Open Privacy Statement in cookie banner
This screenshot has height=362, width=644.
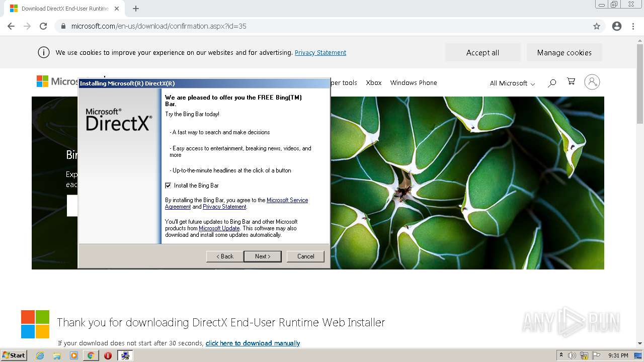click(x=320, y=52)
